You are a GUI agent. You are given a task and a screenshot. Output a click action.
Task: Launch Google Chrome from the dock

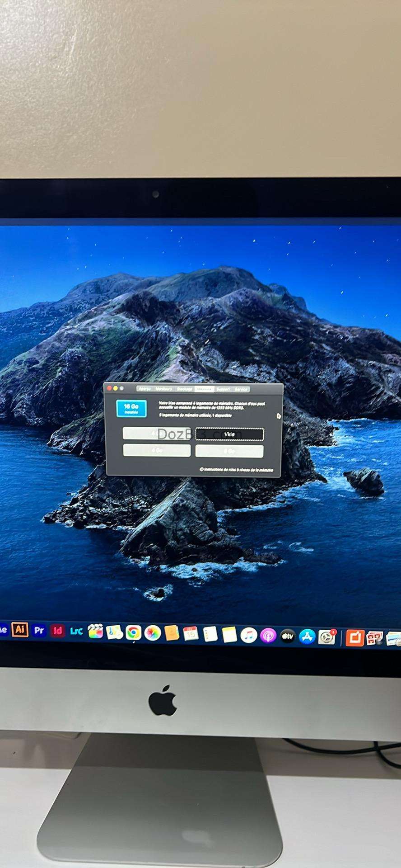click(133, 633)
